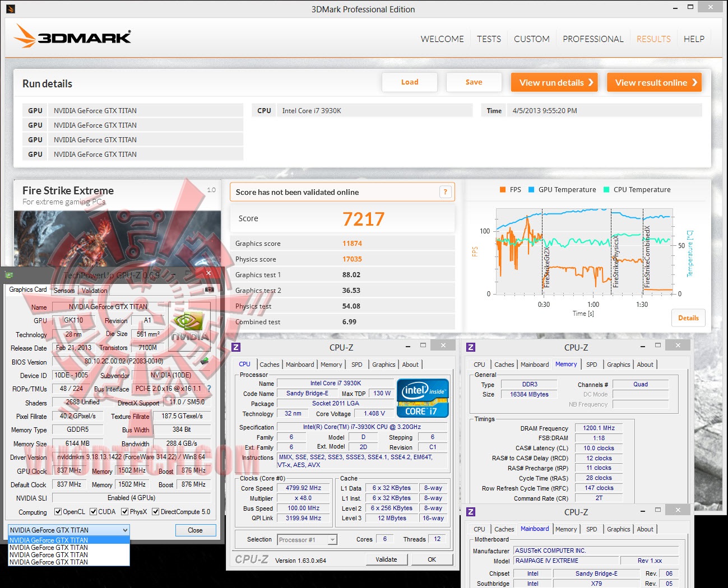Click the 3DMark logo in the header
The height and width of the screenshot is (588, 728).
pyautogui.click(x=72, y=36)
